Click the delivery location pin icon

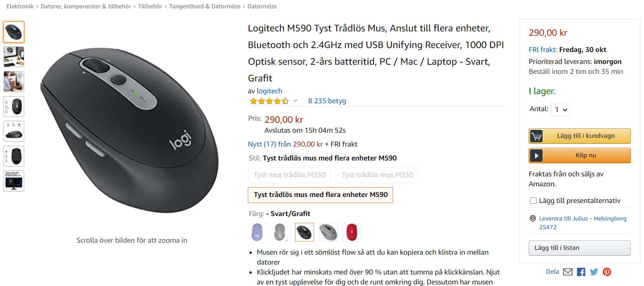coord(533,219)
